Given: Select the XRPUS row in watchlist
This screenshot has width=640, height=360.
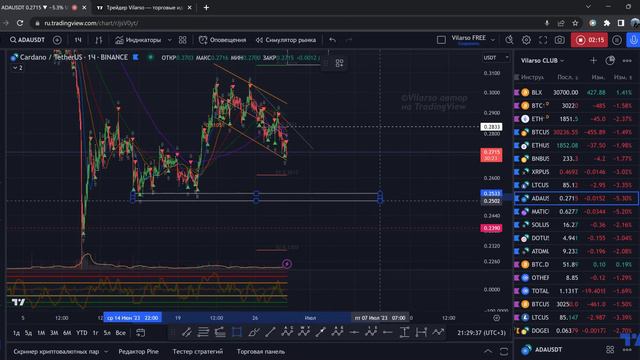Looking at the screenshot, I should (x=576, y=172).
